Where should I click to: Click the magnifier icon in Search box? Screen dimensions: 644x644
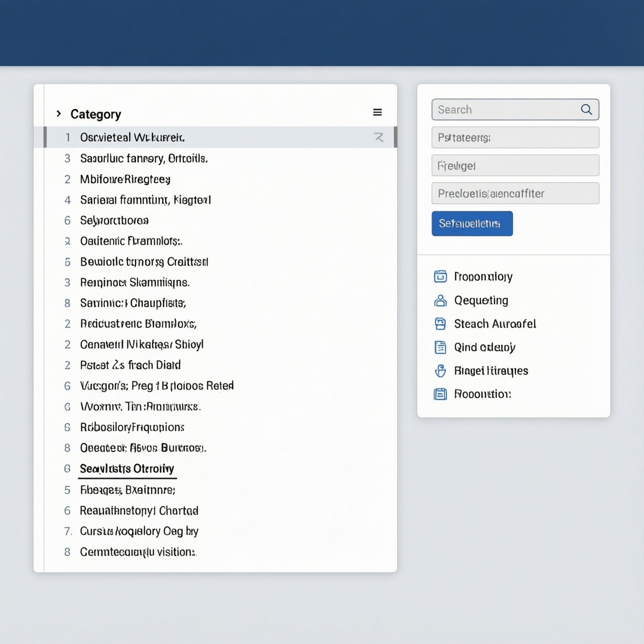586,110
